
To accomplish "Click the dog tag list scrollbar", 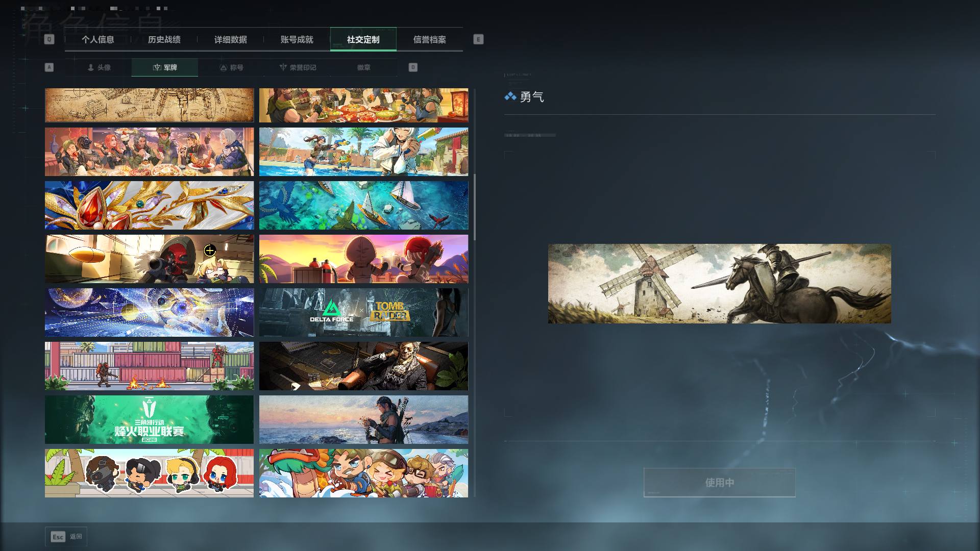I will tap(475, 207).
